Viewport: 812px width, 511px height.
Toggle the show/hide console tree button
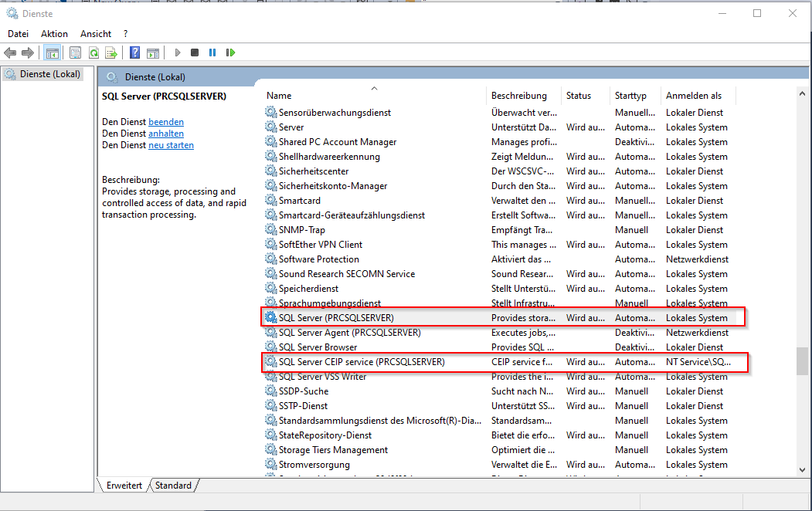(x=53, y=52)
